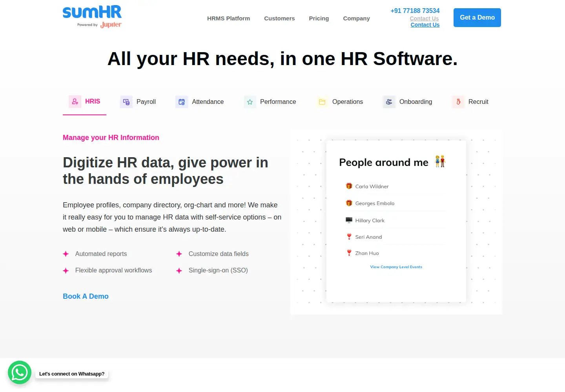This screenshot has height=392, width=565.
Task: Click the Book A Demo link
Action: [x=86, y=296]
